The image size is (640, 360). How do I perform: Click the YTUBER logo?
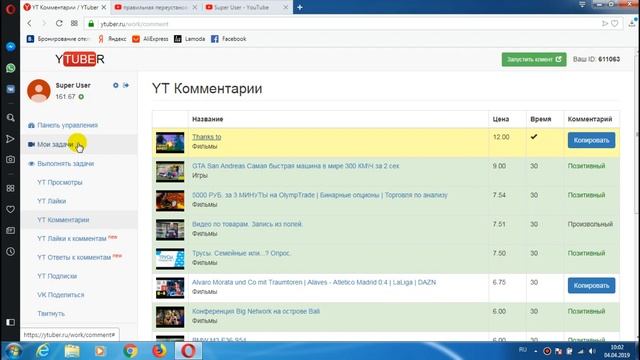(80, 59)
